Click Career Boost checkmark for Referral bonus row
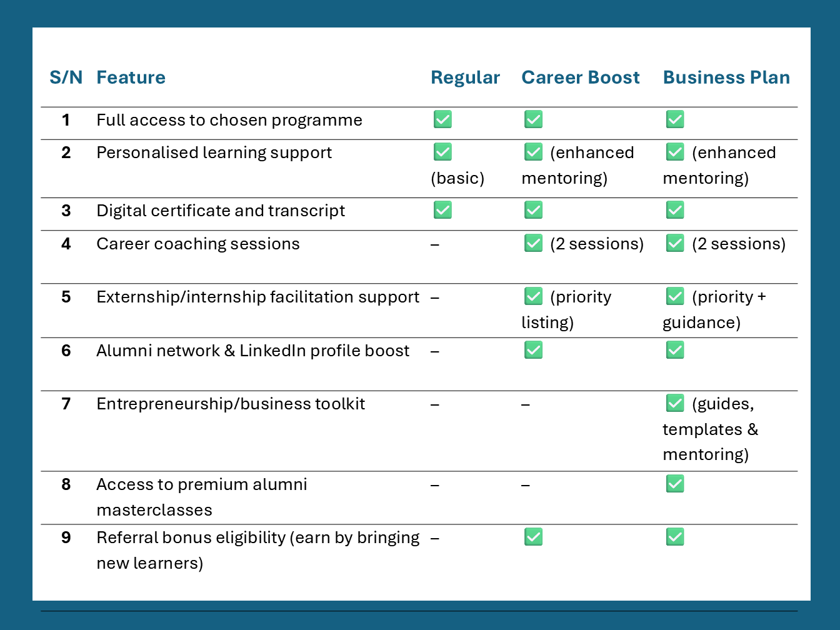The image size is (840, 630). point(533,537)
